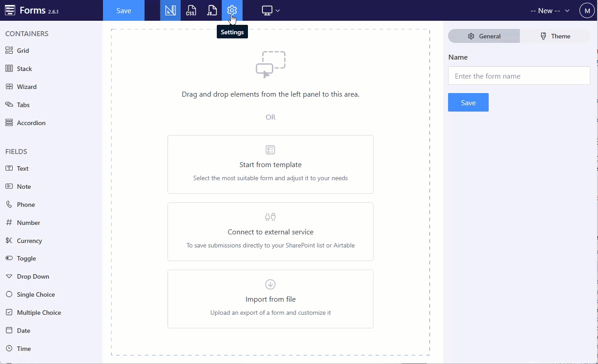Open the CSS editor icon
Image resolution: width=598 pixels, height=364 pixels.
[x=191, y=10]
